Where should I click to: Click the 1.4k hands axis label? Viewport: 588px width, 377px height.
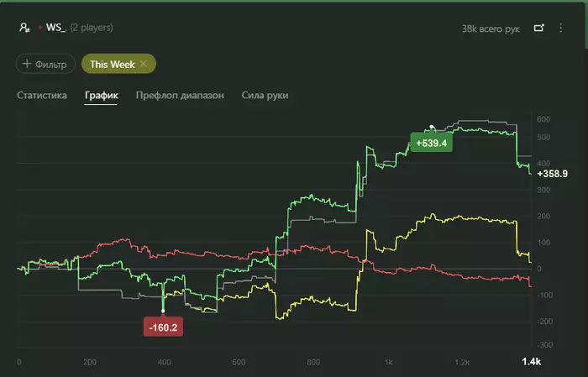tap(531, 361)
